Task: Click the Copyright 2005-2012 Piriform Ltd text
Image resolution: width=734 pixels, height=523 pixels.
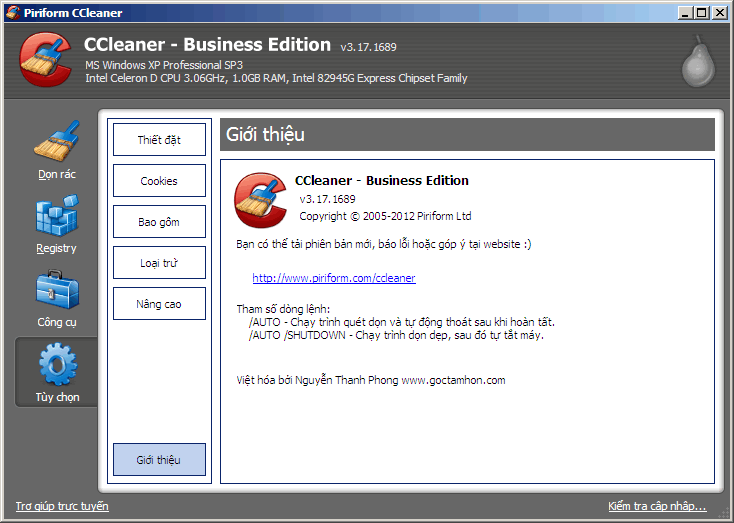Action: click(x=385, y=216)
